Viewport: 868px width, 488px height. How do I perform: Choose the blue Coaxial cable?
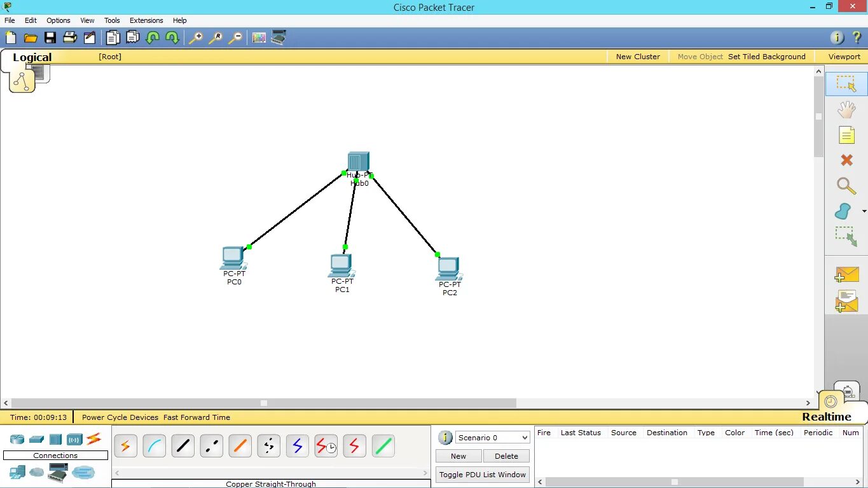(x=297, y=447)
